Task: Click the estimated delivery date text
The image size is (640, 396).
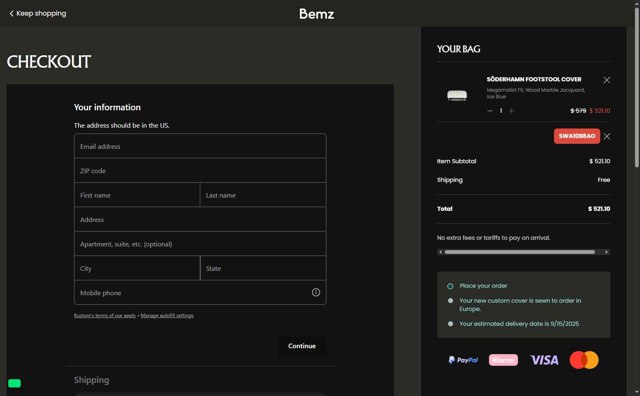Action: pyautogui.click(x=519, y=324)
